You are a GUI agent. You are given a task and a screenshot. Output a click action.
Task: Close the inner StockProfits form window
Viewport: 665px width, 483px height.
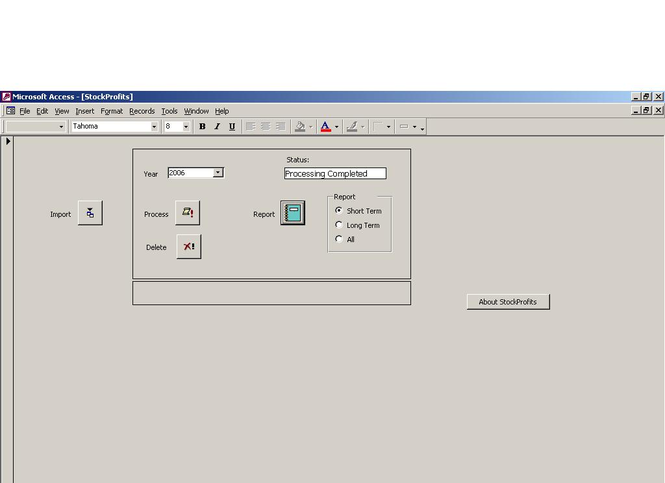click(658, 110)
